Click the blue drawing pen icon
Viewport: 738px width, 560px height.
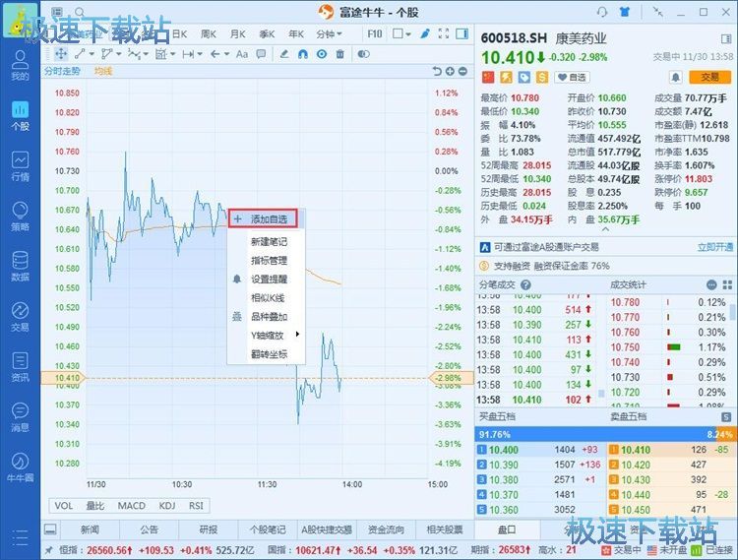(x=425, y=33)
